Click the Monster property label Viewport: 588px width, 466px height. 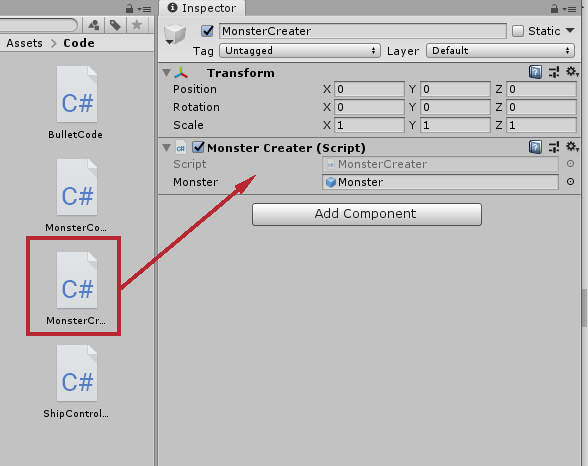pyautogui.click(x=195, y=182)
